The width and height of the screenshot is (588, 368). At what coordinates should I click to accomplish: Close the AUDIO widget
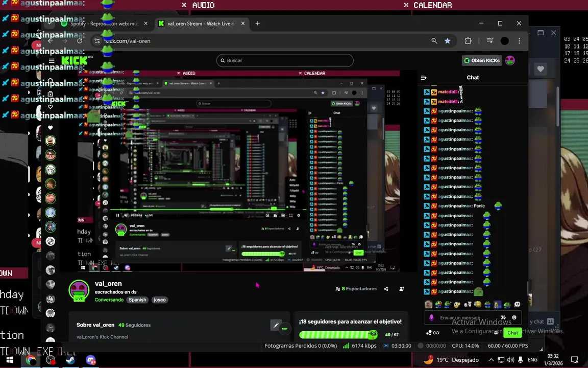tap(184, 5)
